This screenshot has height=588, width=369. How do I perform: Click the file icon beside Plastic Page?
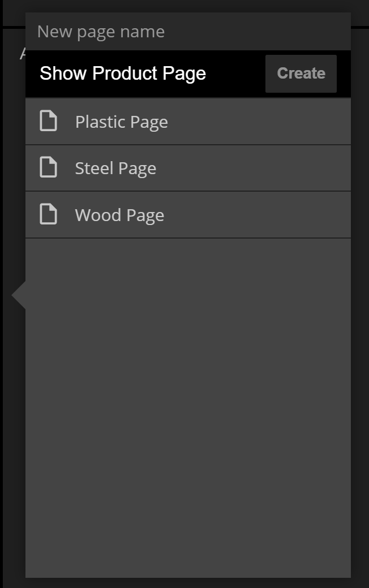pos(48,121)
